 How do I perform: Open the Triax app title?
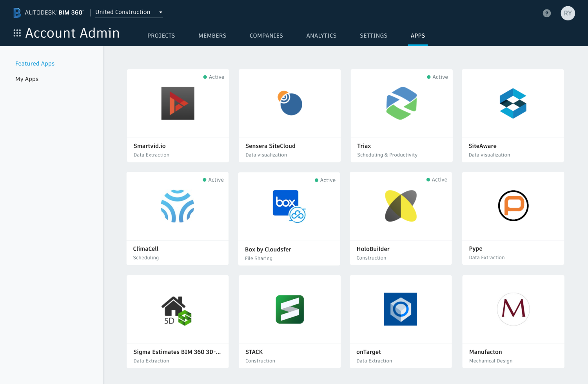click(x=364, y=146)
